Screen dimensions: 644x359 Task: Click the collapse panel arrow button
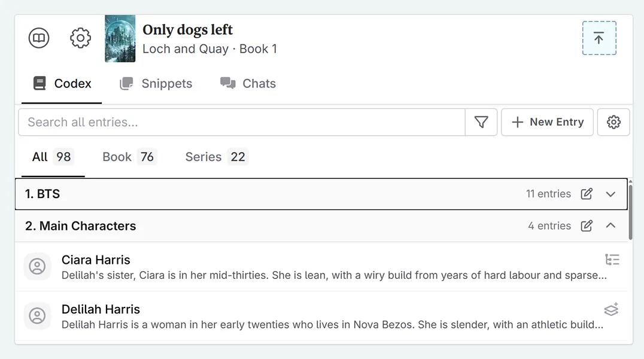click(599, 38)
